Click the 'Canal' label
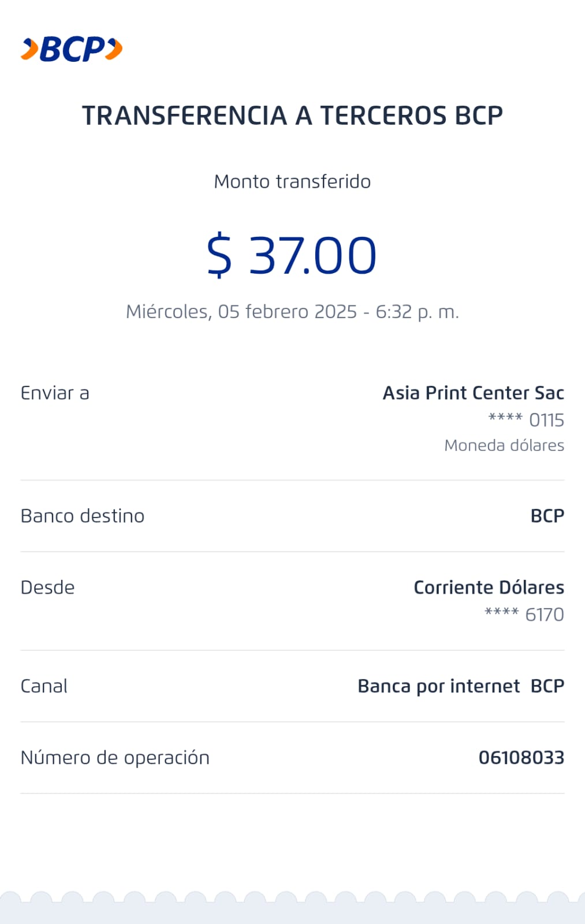Image resolution: width=585 pixels, height=924 pixels. tap(44, 687)
